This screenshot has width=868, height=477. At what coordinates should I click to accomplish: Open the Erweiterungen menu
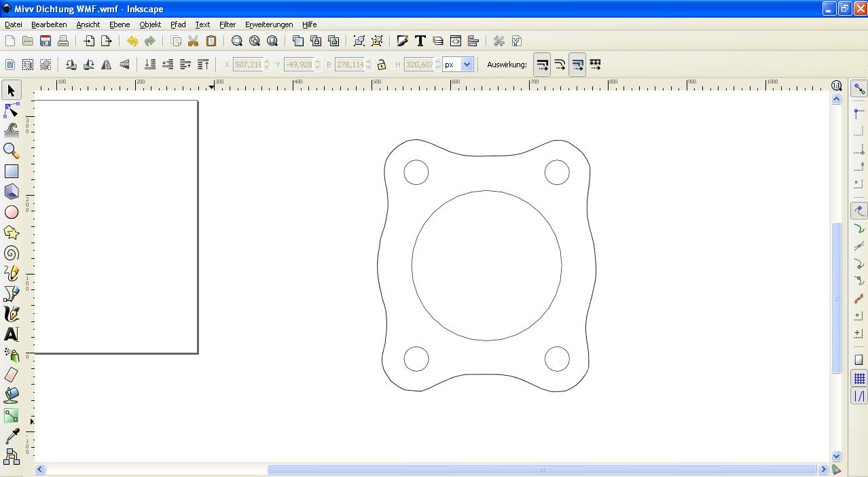[269, 24]
